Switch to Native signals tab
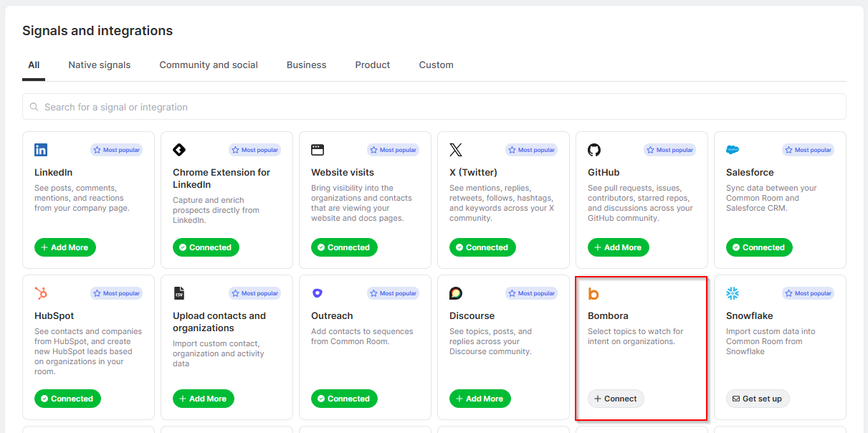Screen dimensions: 868x433 [x=100, y=65]
